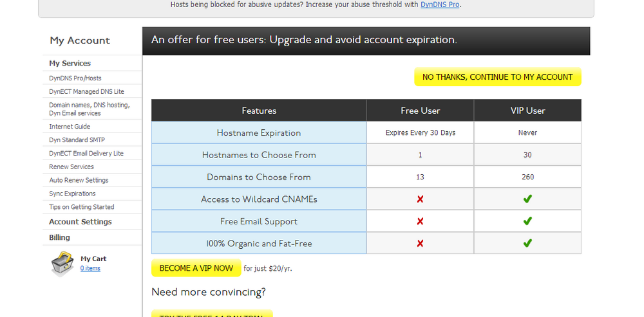
Task: Click the My Account heading
Action: pos(80,41)
